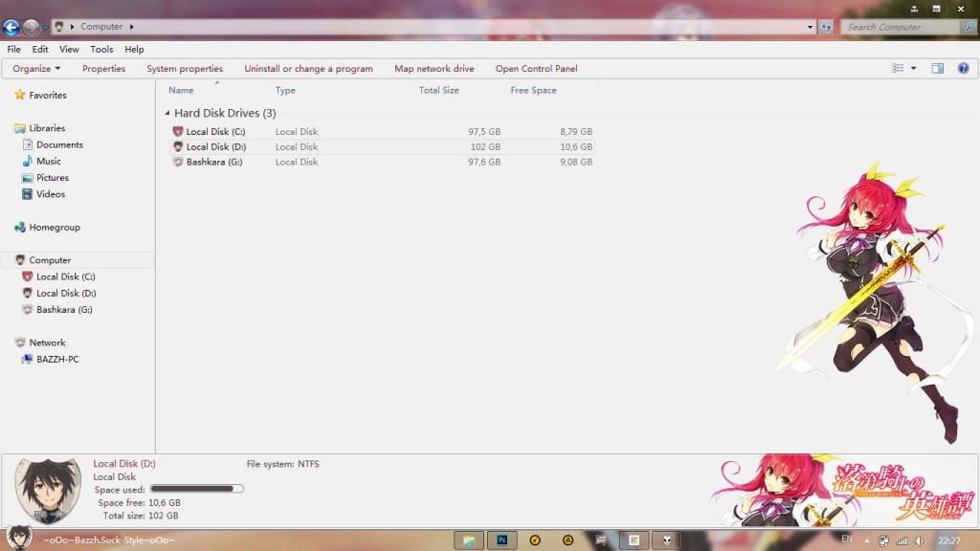This screenshot has height=551, width=980.
Task: Open Control Panel via the toolbar link
Action: coord(536,68)
